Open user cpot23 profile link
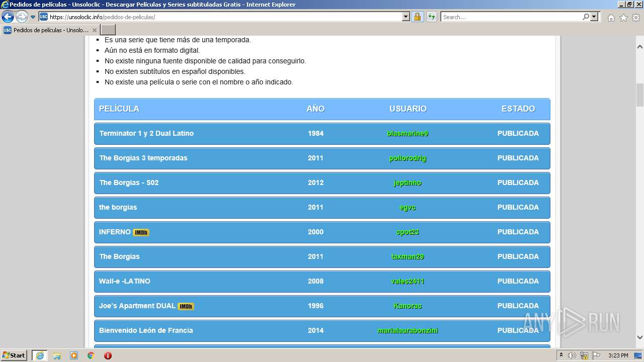Screen dimensions: 644x362 (408, 232)
